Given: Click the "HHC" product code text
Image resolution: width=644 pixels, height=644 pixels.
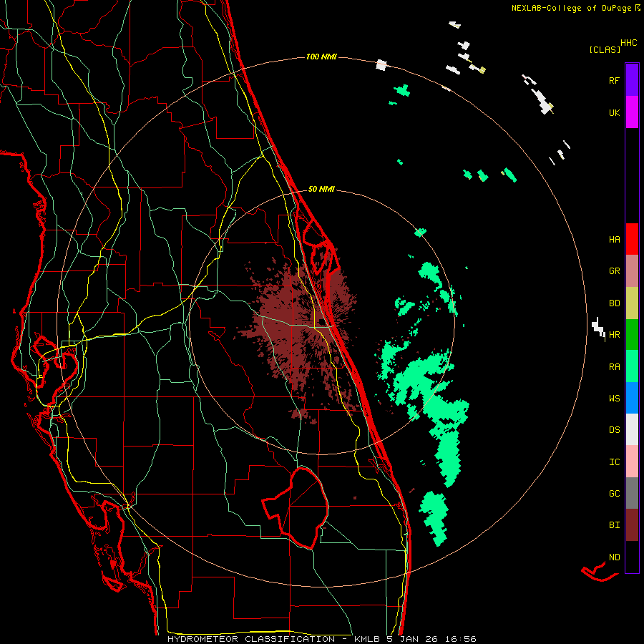Looking at the screenshot, I should [629, 43].
